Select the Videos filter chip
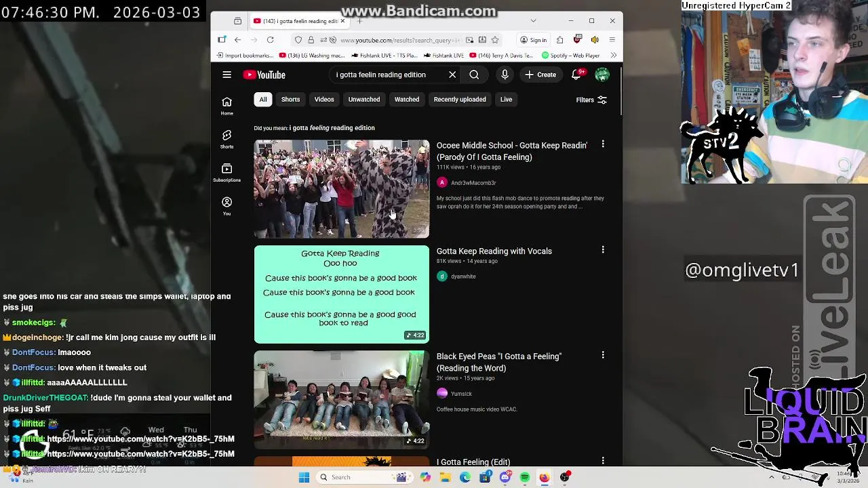 324,100
